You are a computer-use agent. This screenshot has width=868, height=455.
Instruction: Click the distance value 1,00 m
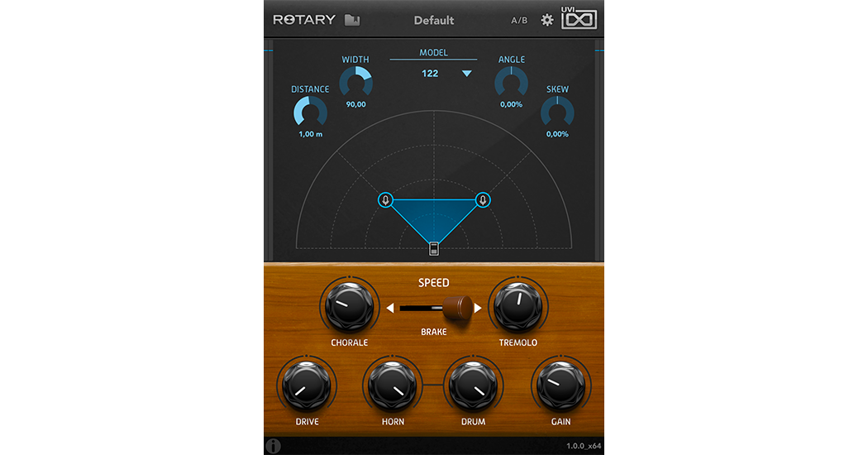click(311, 134)
